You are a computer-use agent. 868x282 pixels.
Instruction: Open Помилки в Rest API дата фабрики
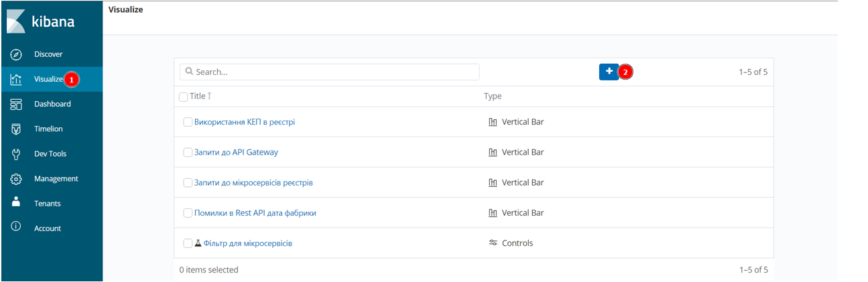coord(255,213)
